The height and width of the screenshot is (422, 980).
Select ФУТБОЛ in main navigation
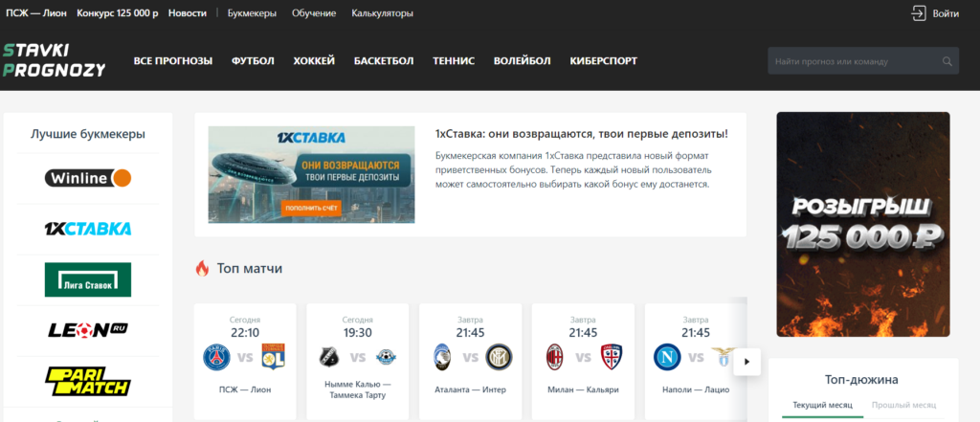point(253,60)
